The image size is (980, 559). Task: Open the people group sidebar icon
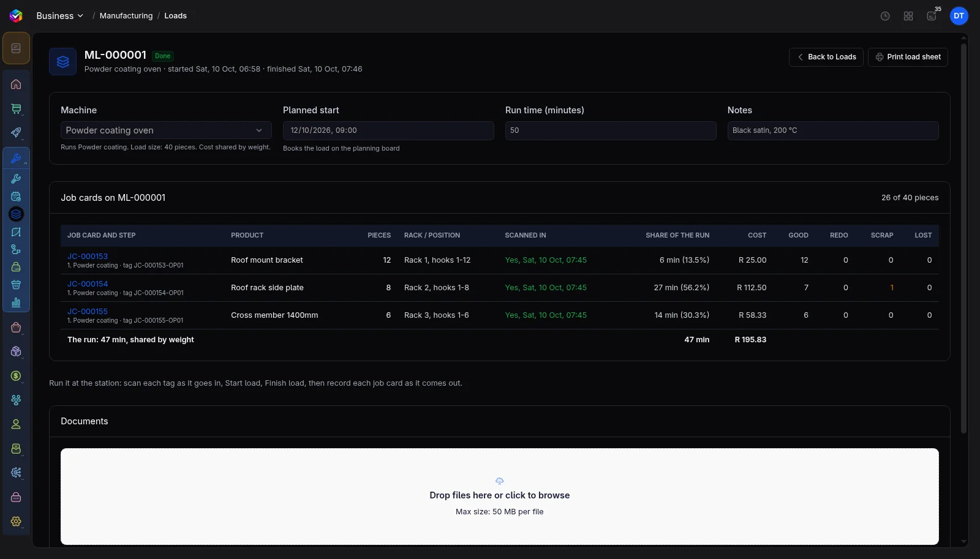16,400
